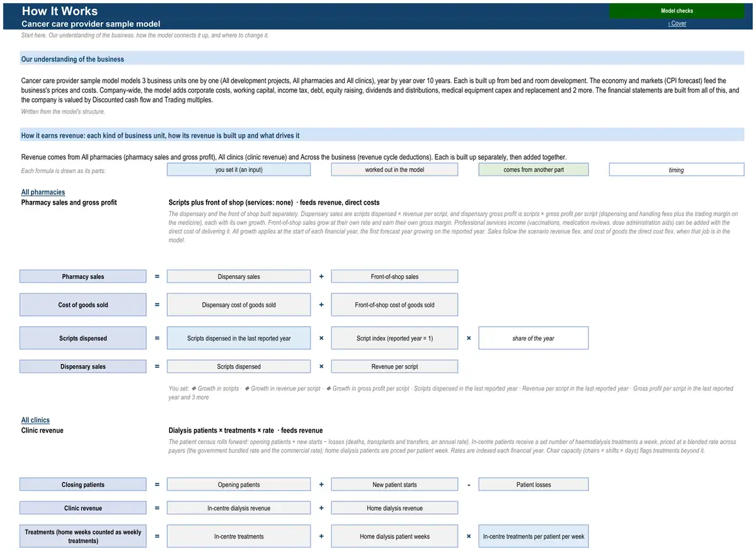Click 'Pharmacy sales and gross profit' heading
The width and height of the screenshot is (756, 551).
point(69,202)
